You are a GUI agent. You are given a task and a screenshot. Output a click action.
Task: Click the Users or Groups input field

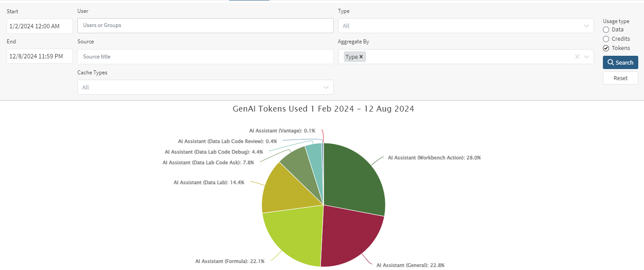205,26
